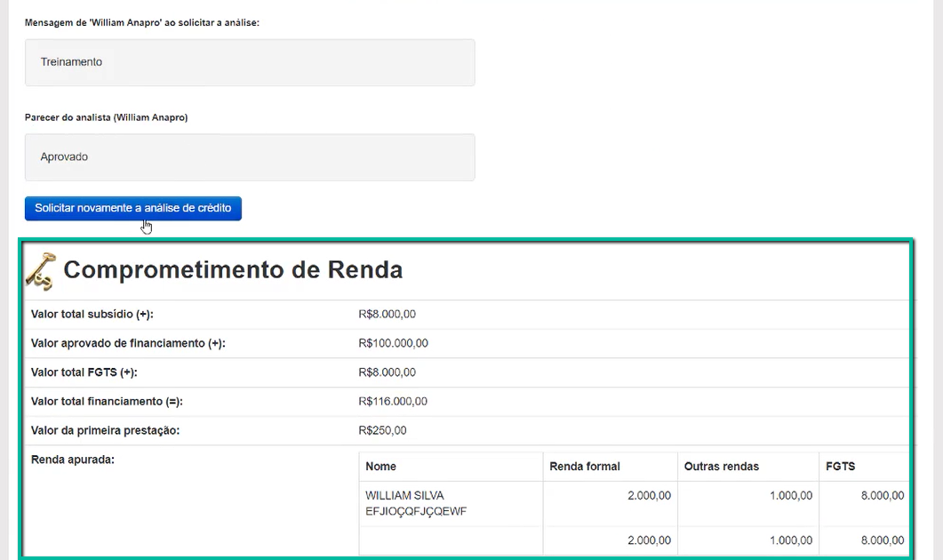Click the key icon beside Comprometimento de Renda
The width and height of the screenshot is (943, 560).
pos(40,270)
